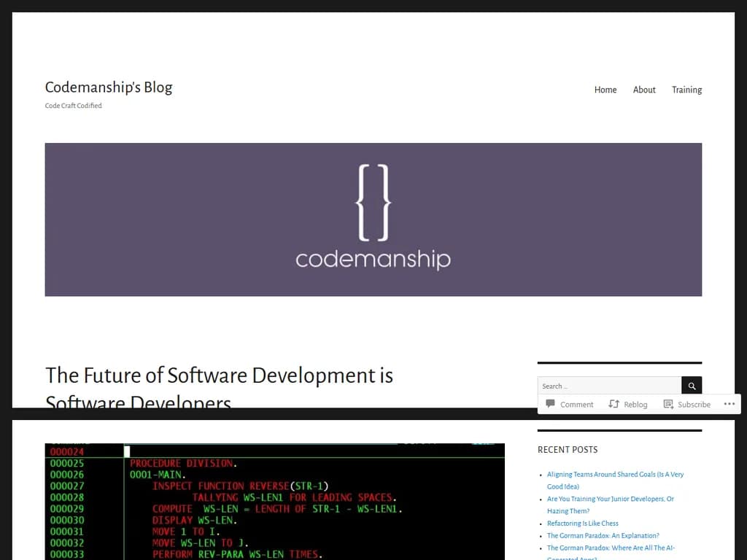Viewport: 747px width, 560px height.
Task: Open post title The Future of Software Development
Action: click(219, 376)
